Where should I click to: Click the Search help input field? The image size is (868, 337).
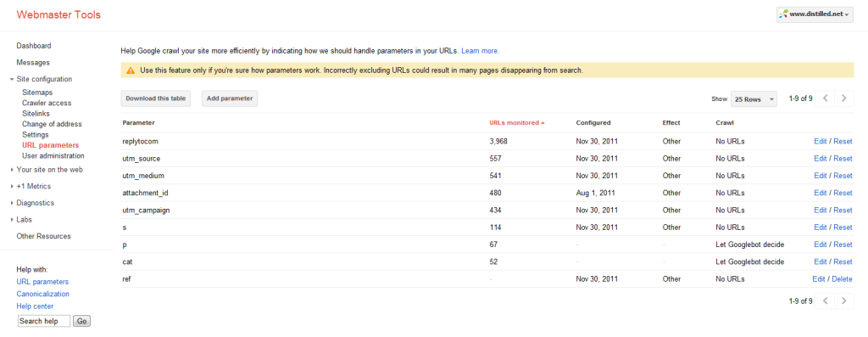pos(44,321)
